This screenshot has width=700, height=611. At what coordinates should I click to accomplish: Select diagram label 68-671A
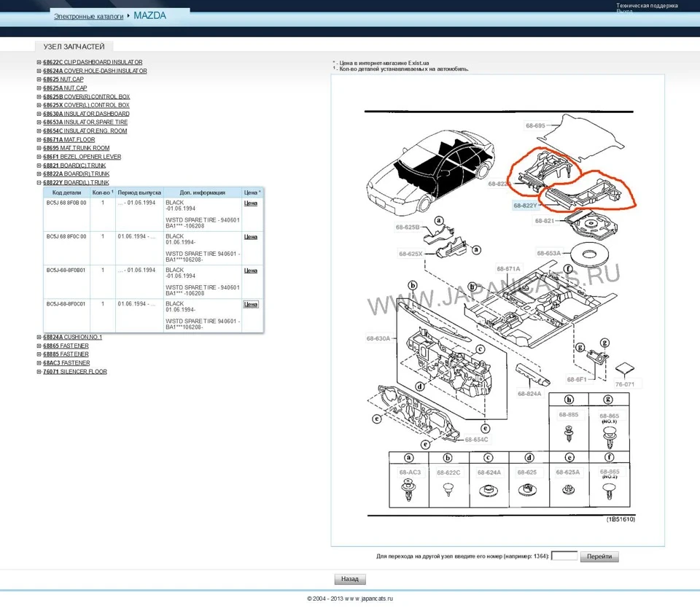tap(508, 268)
